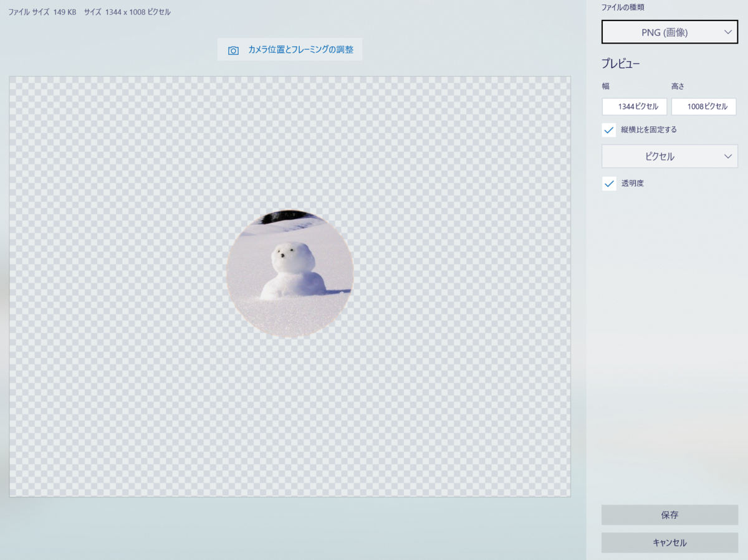
Task: Toggle the 縦横比を固定する checkbox
Action: tap(609, 130)
